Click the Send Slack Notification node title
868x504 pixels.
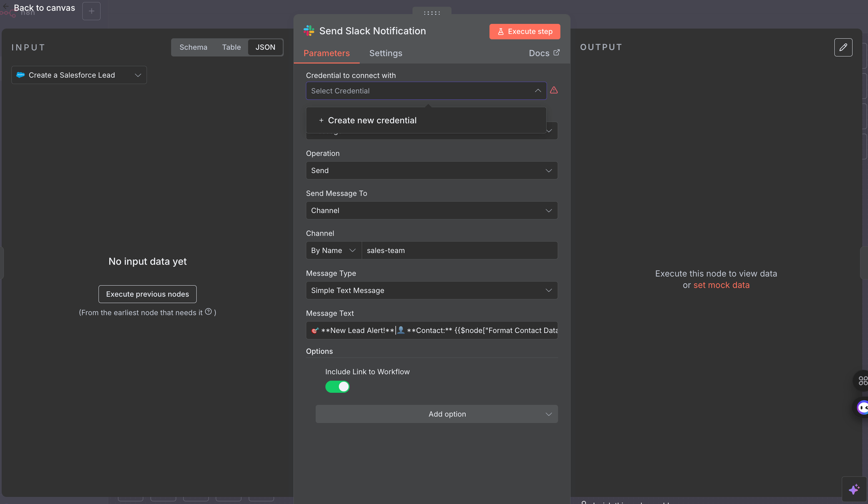click(372, 31)
